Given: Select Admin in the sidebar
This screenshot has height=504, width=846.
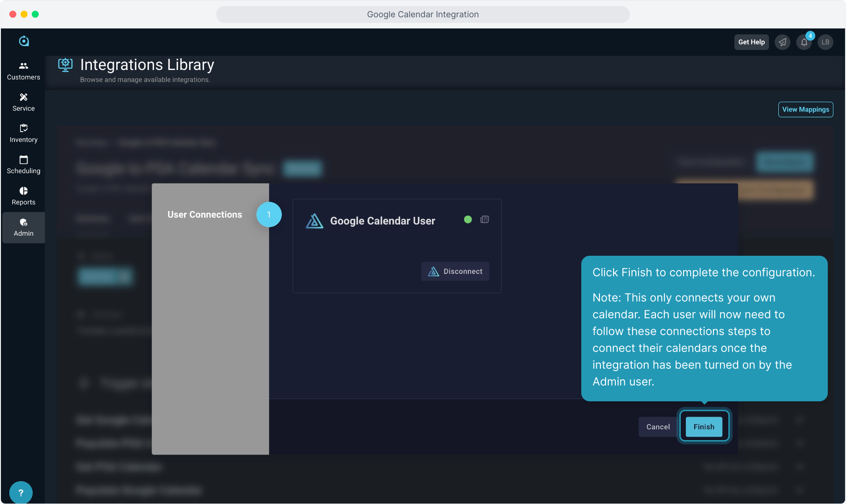Looking at the screenshot, I should coord(23,228).
